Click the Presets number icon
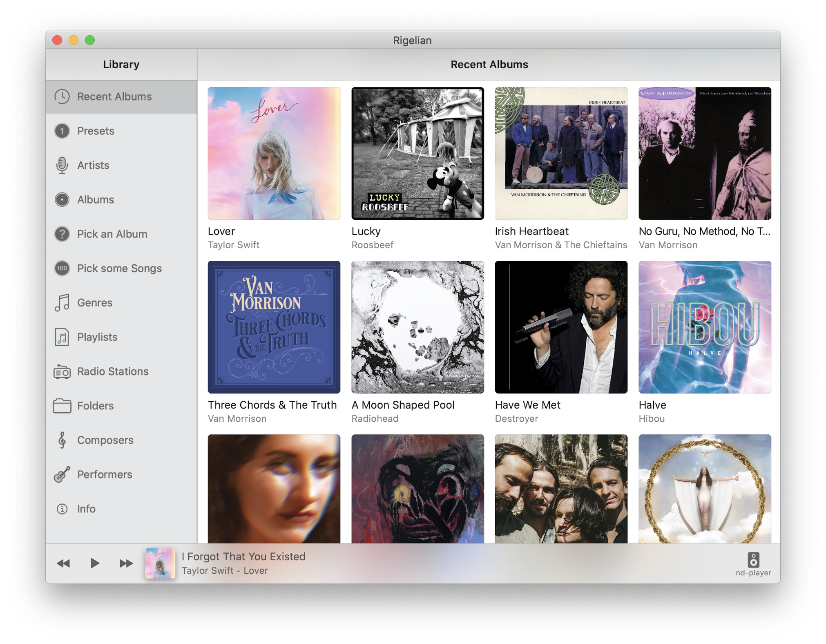This screenshot has width=826, height=644. coord(62,131)
